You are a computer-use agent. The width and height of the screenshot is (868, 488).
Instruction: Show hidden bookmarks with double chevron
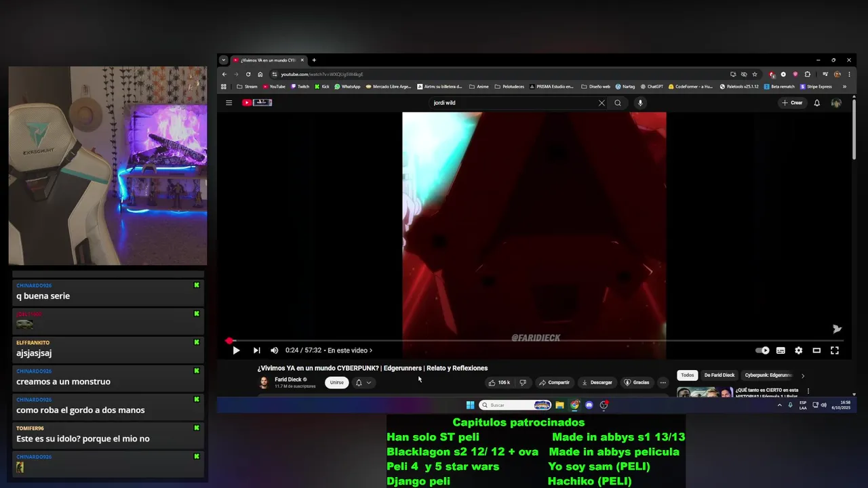click(844, 87)
